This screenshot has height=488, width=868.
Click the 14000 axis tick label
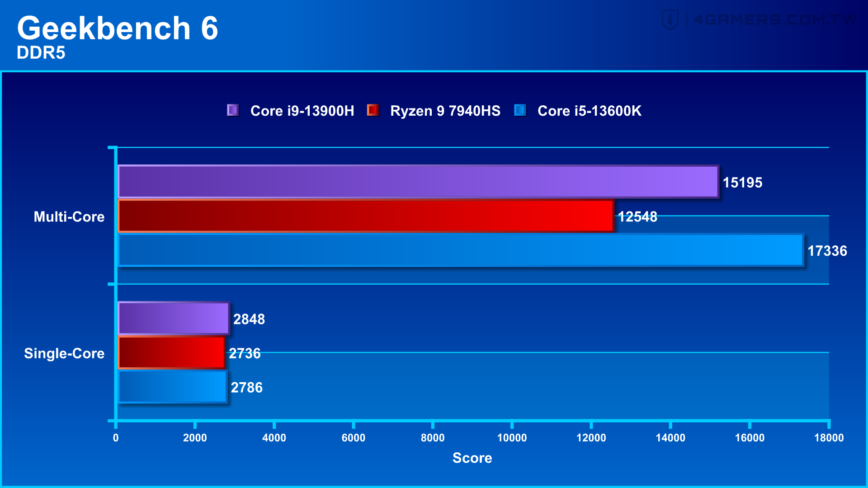(x=670, y=438)
